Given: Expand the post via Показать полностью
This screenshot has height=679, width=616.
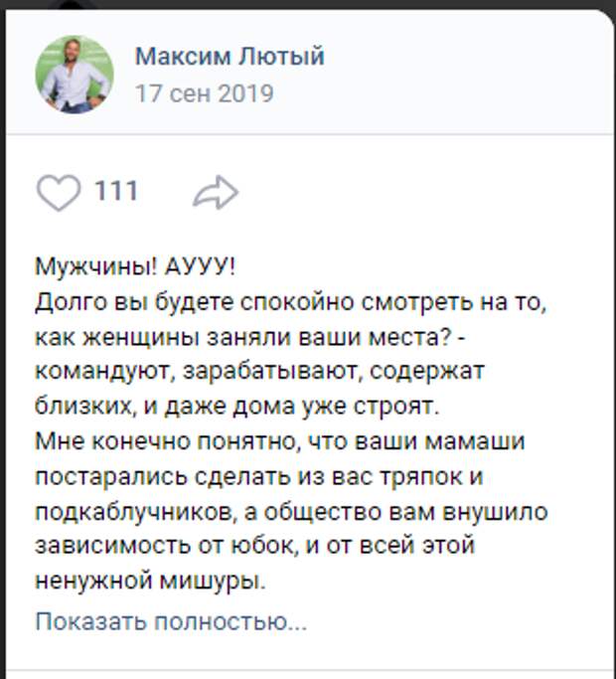Looking at the screenshot, I should [171, 621].
